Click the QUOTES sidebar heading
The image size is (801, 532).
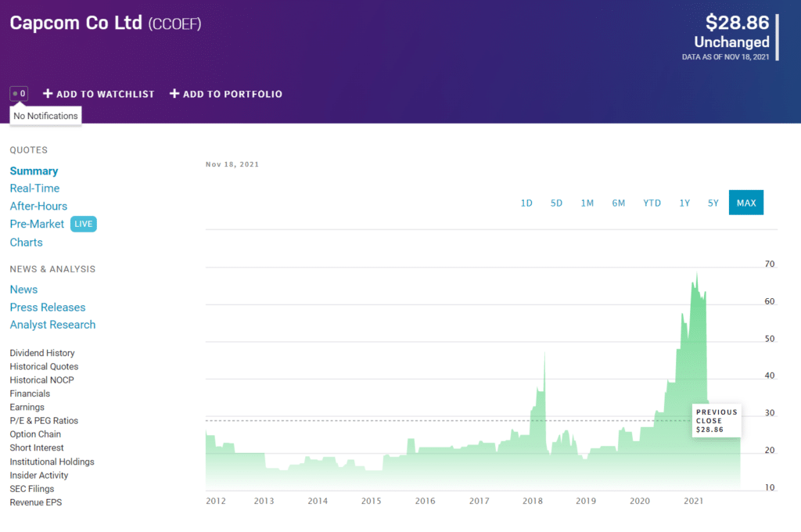tap(29, 149)
